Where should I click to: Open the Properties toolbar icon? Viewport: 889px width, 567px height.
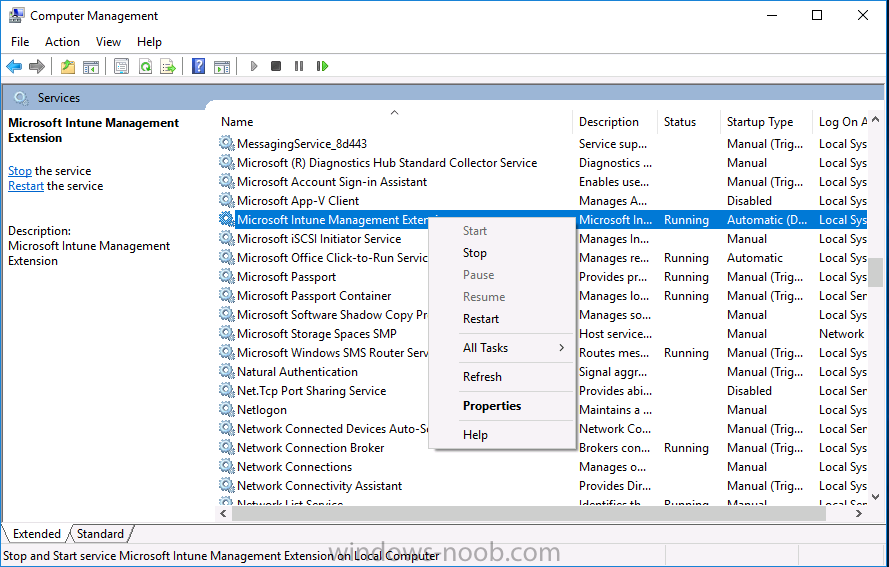coord(121,66)
